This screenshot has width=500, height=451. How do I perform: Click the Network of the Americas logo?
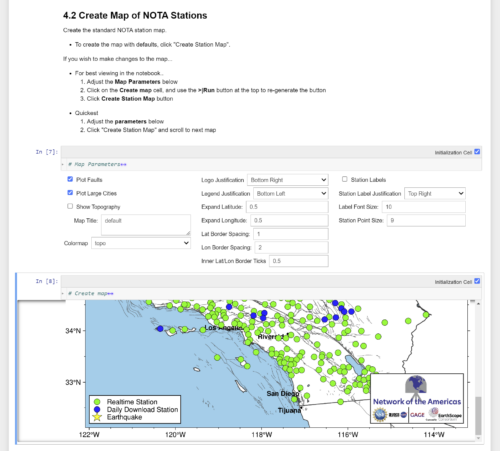tap(417, 398)
